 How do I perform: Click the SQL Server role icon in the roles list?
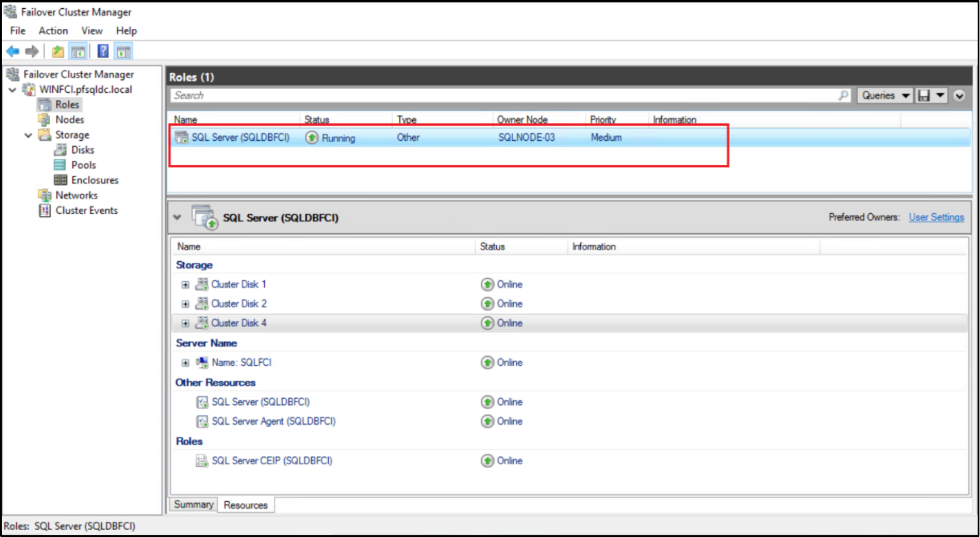(181, 137)
